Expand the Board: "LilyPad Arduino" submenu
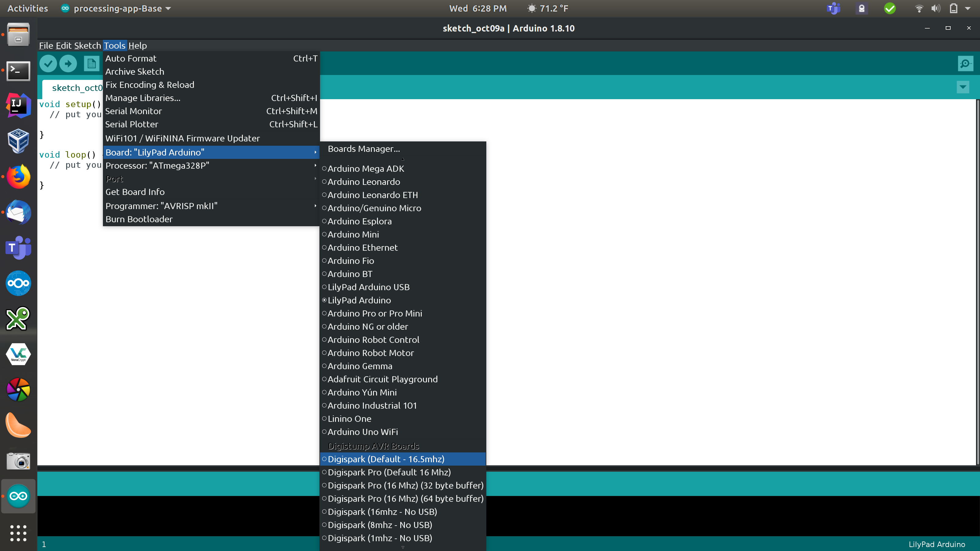 (x=211, y=152)
